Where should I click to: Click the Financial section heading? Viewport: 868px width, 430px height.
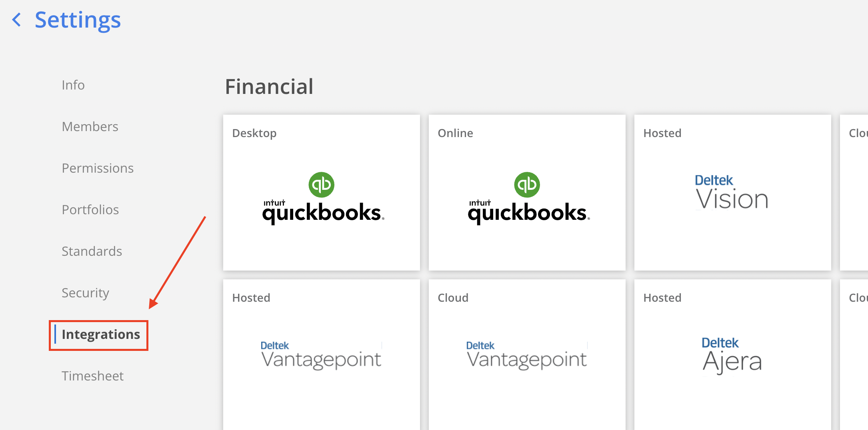(x=269, y=87)
